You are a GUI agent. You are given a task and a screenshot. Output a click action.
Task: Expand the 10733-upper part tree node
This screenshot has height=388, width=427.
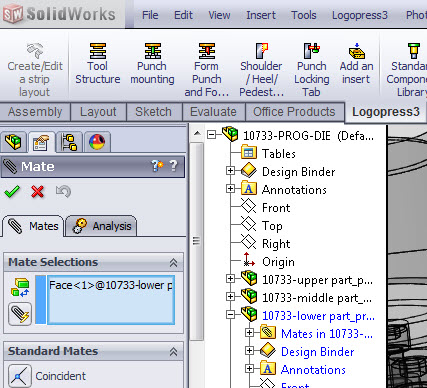pyautogui.click(x=230, y=279)
